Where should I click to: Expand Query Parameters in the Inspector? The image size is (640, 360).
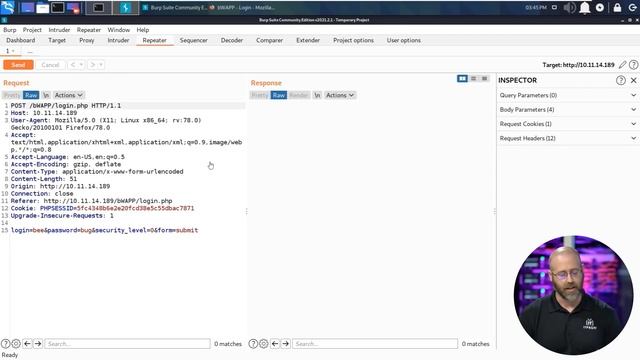[568, 95]
